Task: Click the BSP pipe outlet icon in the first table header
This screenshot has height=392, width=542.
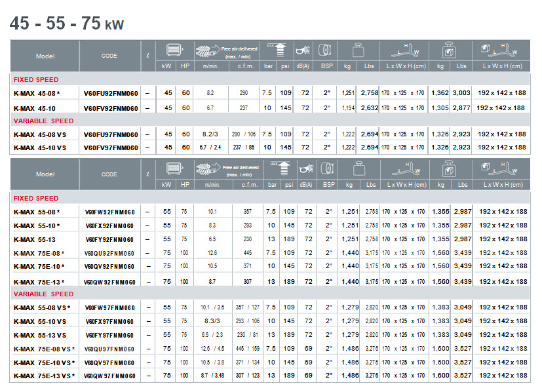Action: [324, 50]
